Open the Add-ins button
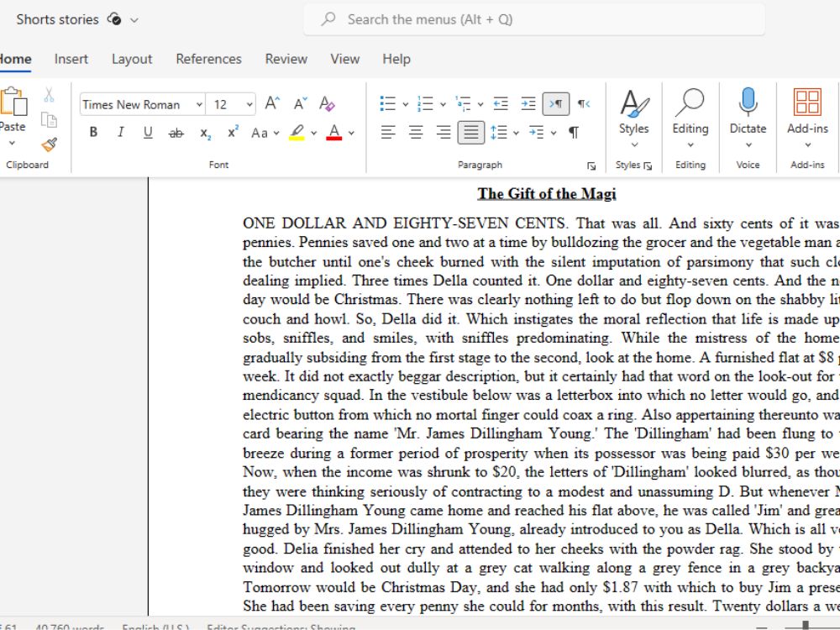 [x=807, y=119]
